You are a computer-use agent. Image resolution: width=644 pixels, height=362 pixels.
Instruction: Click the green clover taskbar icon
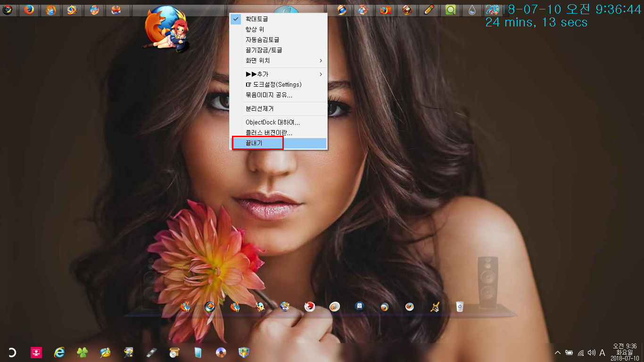tap(83, 352)
